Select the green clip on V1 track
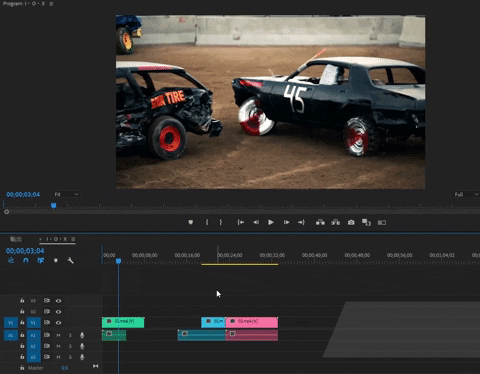Viewport: 480px width, 374px height. pos(123,322)
